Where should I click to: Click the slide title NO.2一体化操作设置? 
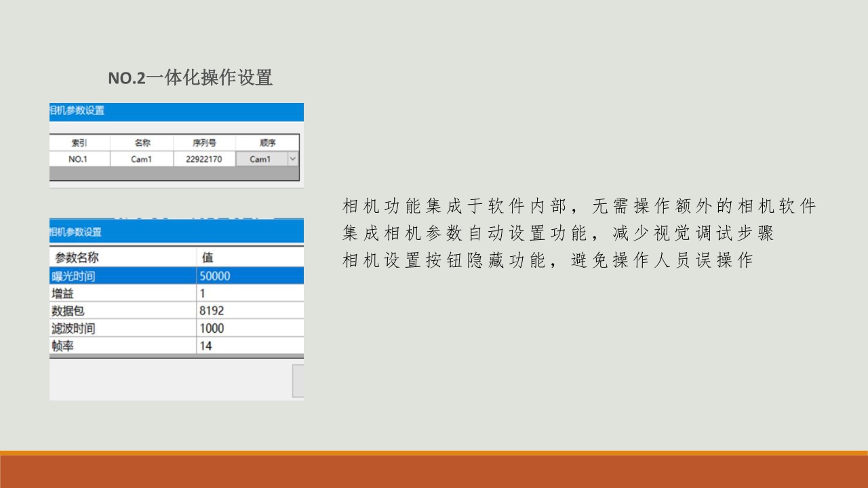190,78
